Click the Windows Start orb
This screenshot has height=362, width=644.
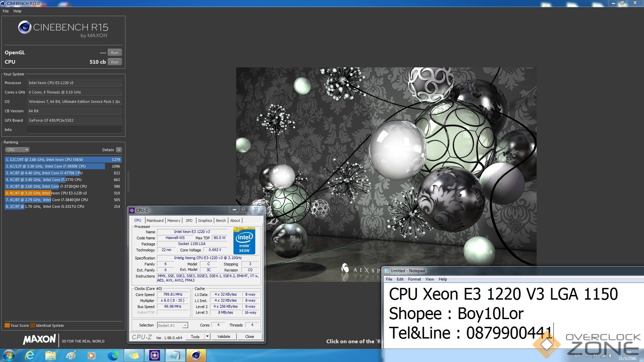[9, 355]
